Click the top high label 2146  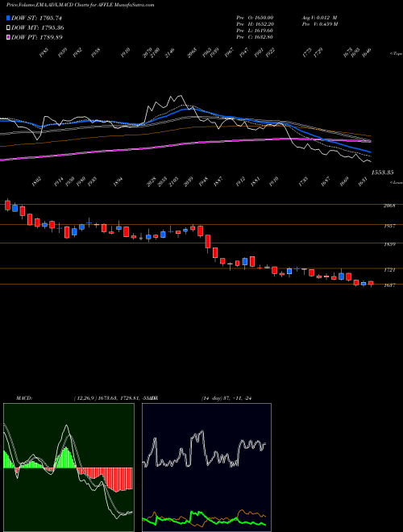point(169,52)
